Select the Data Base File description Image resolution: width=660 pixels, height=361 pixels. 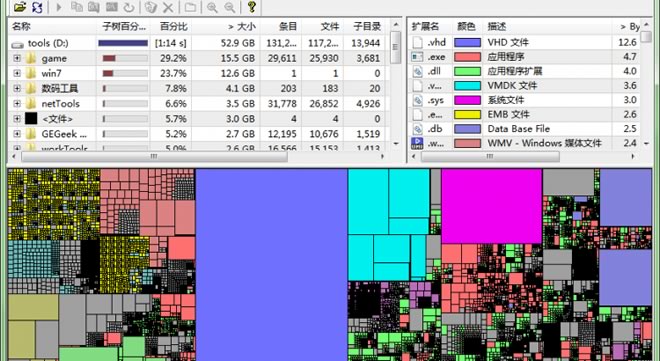point(519,129)
